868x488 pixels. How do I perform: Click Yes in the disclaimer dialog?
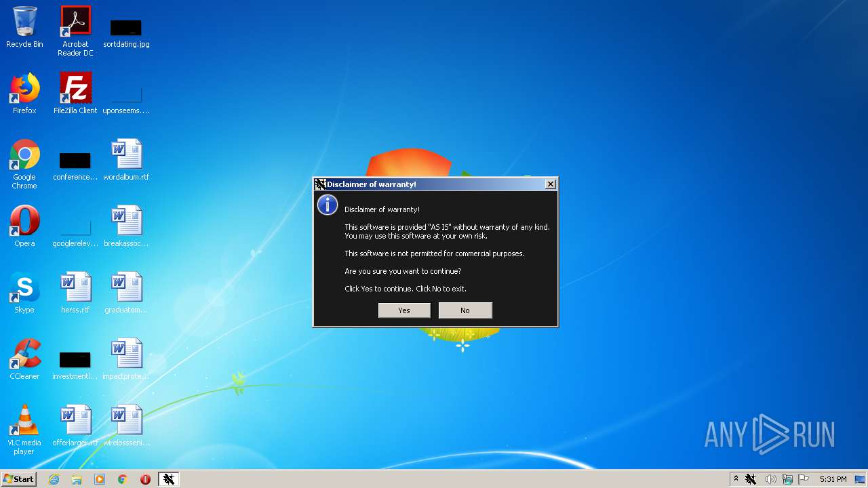(404, 310)
